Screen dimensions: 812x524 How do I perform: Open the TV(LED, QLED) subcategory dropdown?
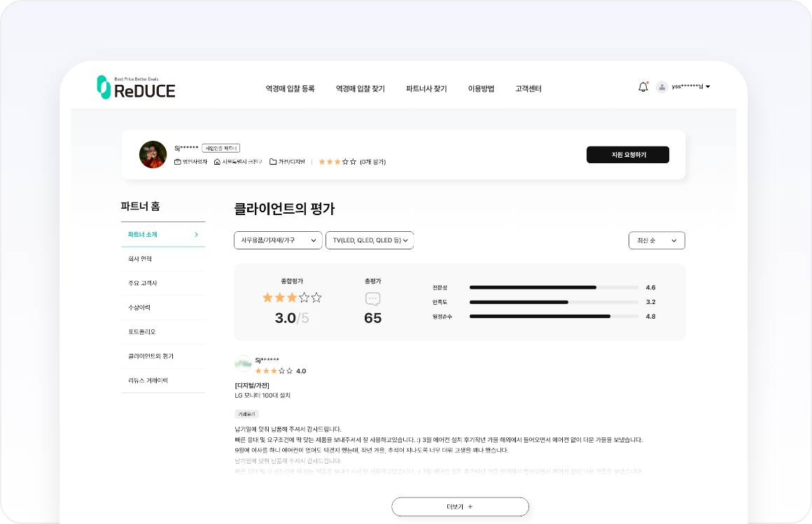point(370,240)
